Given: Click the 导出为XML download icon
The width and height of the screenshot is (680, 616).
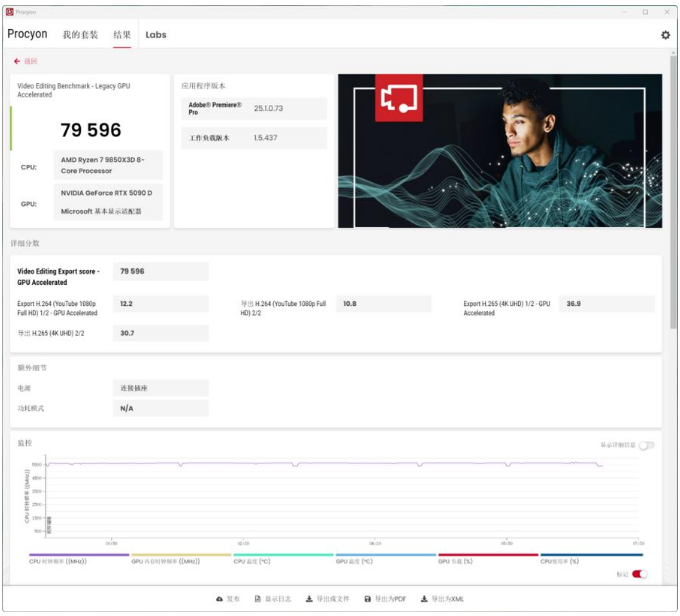Looking at the screenshot, I should point(424,599).
